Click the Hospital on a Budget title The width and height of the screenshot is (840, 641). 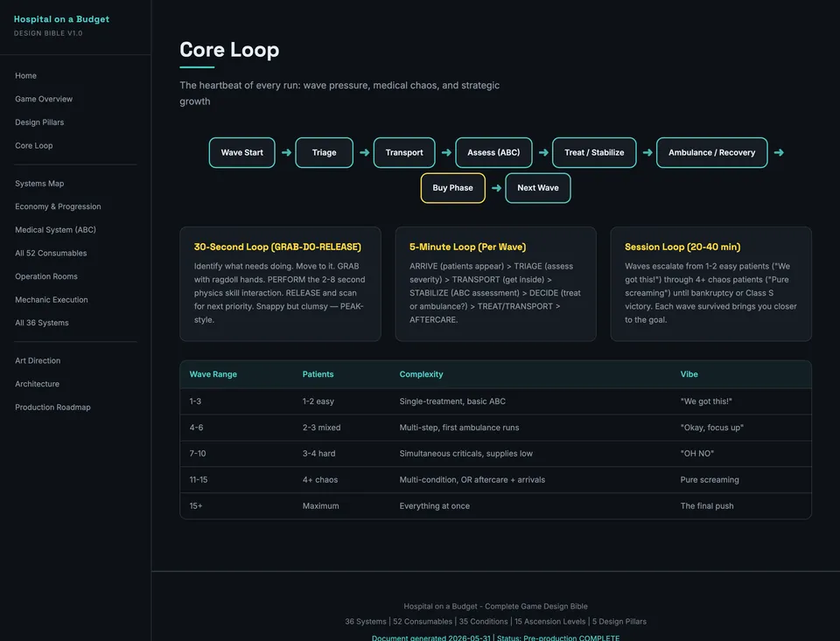coord(61,19)
